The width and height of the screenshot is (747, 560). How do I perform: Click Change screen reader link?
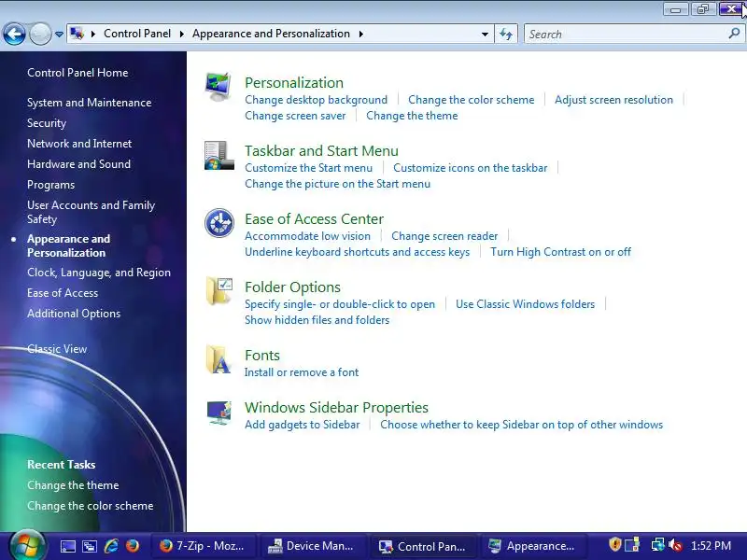(x=444, y=236)
